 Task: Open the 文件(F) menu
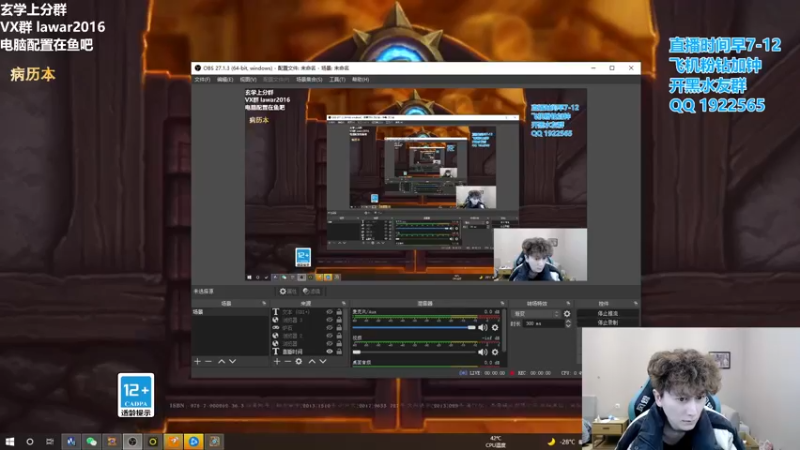click(x=202, y=80)
